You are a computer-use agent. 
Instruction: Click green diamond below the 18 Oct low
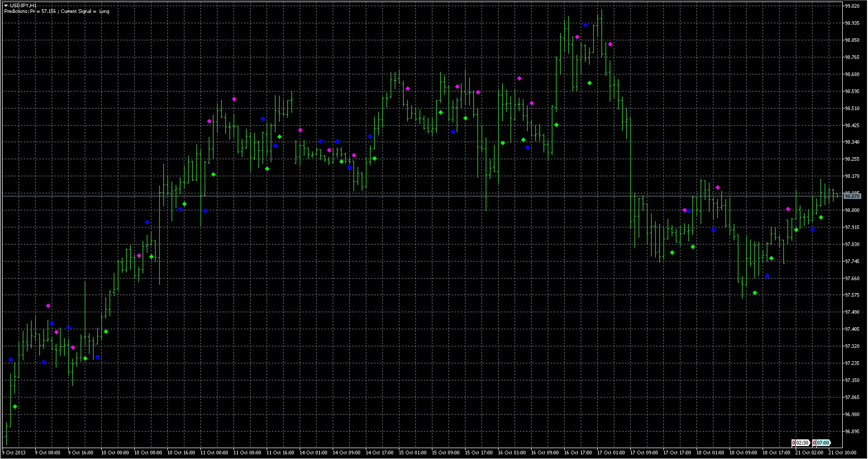point(755,293)
